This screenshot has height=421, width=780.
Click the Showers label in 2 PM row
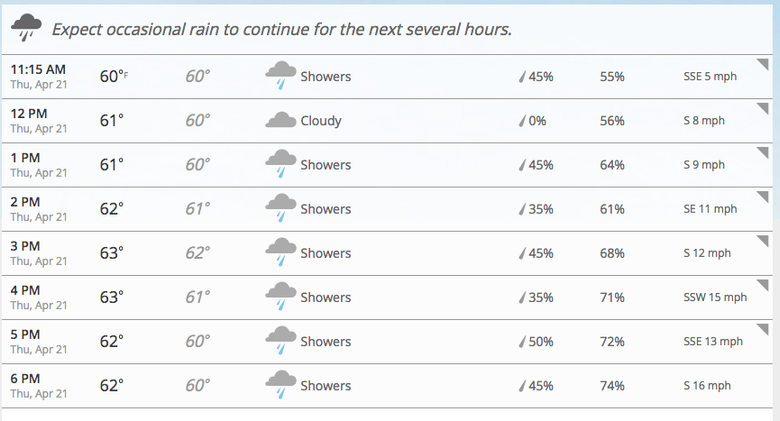(x=325, y=209)
